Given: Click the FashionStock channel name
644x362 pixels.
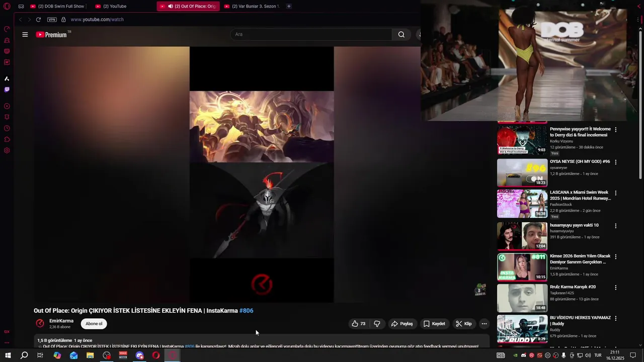Looking at the screenshot, I should [561, 205].
